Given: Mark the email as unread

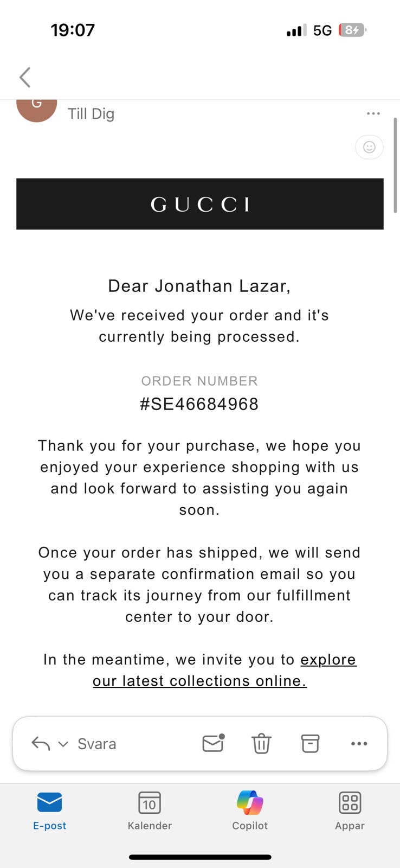Looking at the screenshot, I should 213,743.
